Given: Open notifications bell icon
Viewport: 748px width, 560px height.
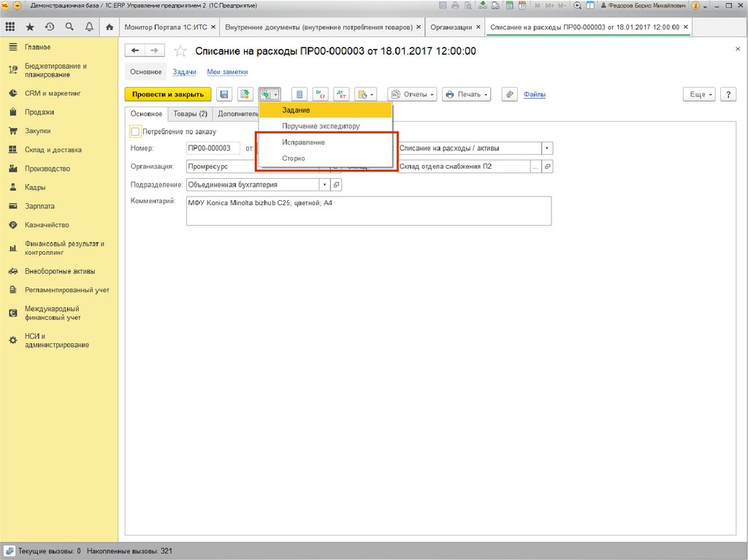Looking at the screenshot, I should point(89,27).
